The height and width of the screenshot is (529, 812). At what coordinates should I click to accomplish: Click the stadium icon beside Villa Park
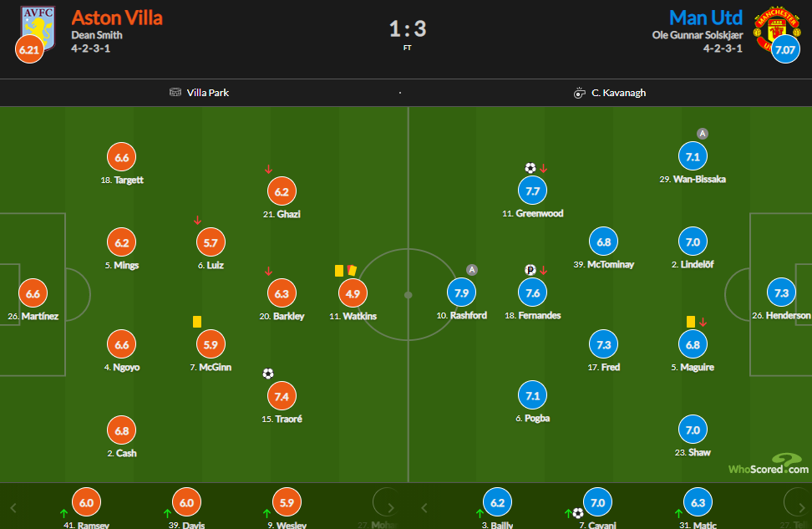[175, 92]
